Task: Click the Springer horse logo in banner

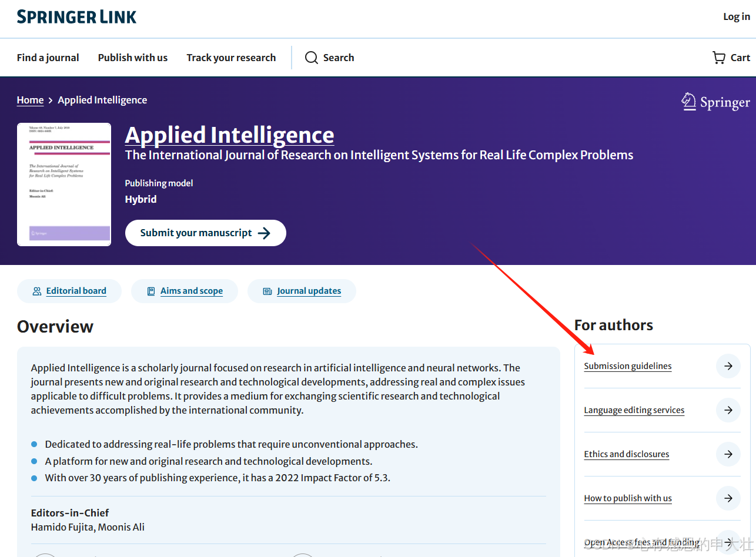Action: 689,102
